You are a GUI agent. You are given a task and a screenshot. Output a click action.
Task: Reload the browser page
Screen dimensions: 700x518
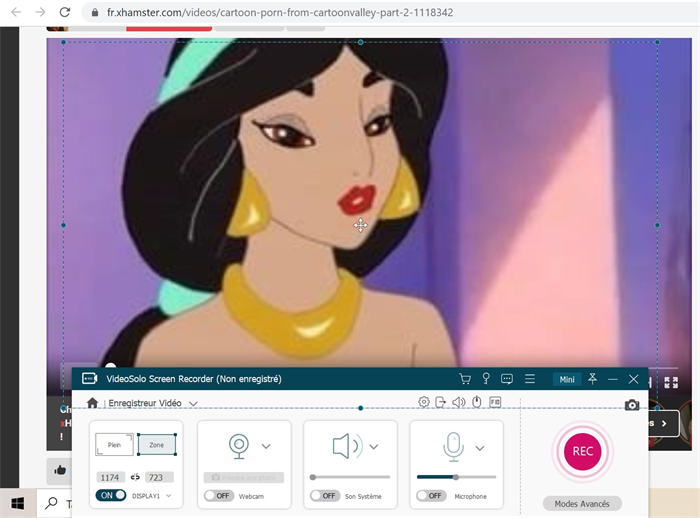[65, 12]
